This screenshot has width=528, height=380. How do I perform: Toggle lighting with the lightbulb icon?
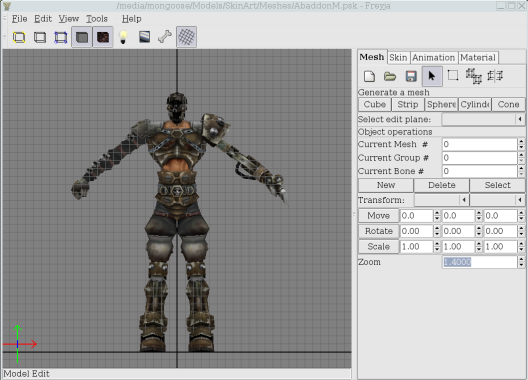[123, 37]
